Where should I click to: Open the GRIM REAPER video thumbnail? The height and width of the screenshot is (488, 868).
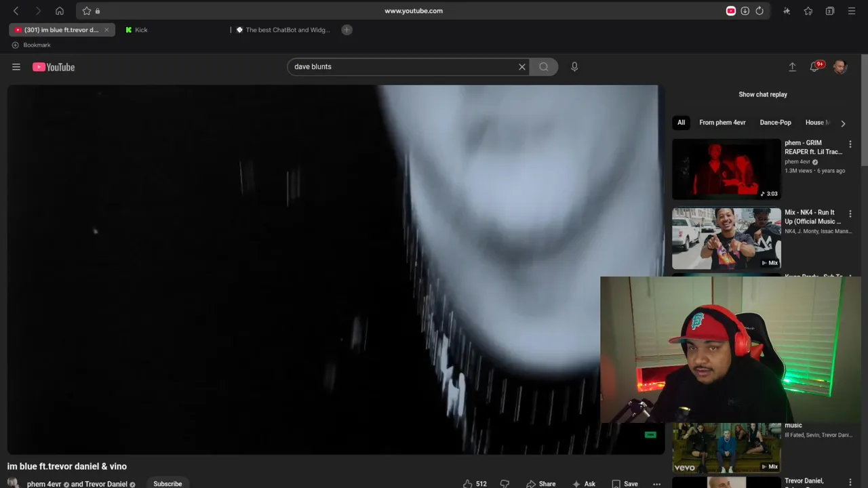point(726,169)
